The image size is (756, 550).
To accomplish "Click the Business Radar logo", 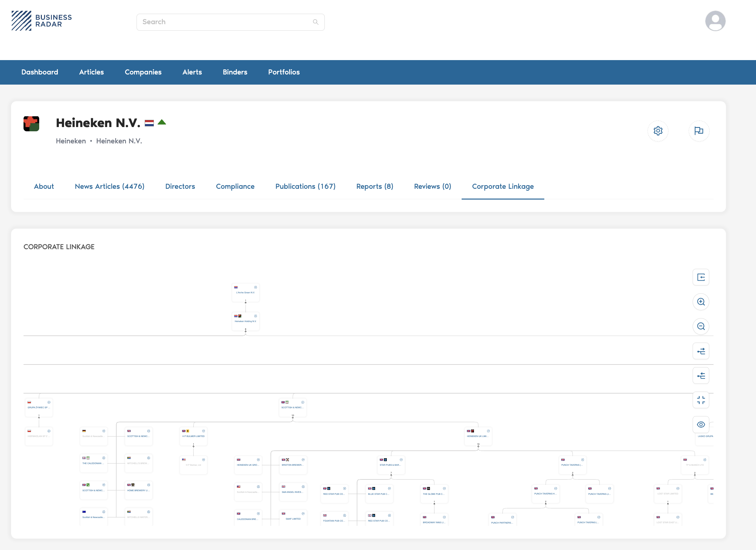I will 42,21.
